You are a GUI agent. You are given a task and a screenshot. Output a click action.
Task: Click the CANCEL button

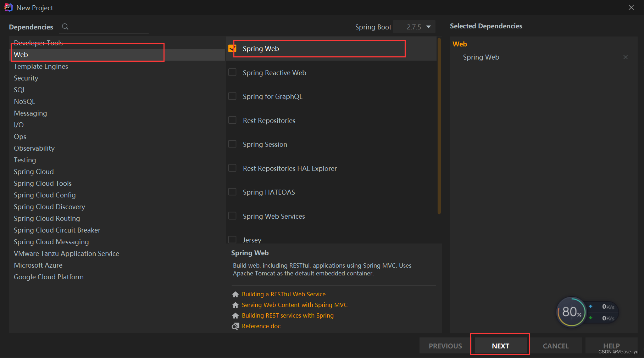[x=556, y=346]
